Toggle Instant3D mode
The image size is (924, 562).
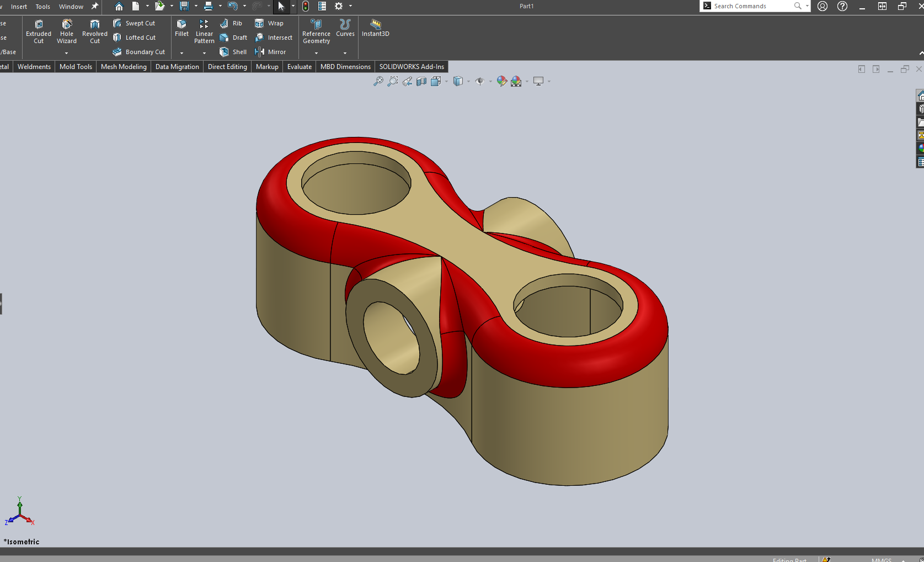point(376,28)
